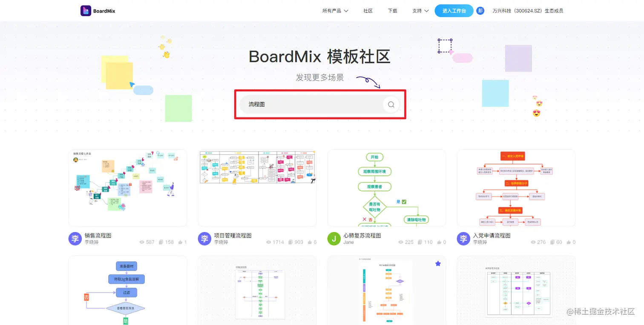644x325 pixels.
Task: Click the search magnifier icon
Action: [391, 104]
